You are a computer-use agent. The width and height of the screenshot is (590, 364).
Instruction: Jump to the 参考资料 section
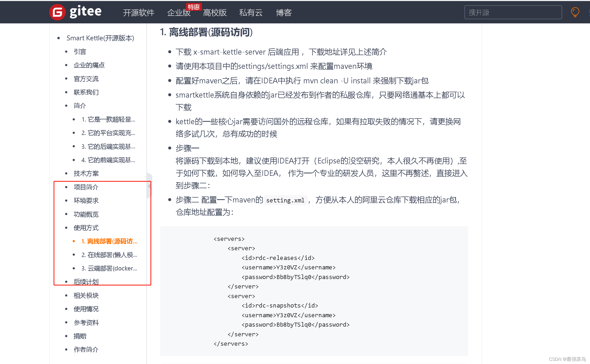click(x=86, y=323)
